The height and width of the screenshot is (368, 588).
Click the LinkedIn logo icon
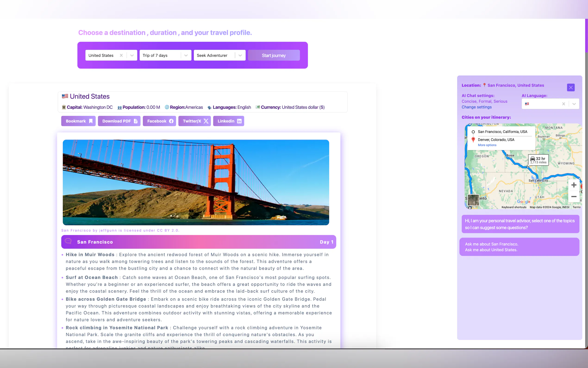coord(239,121)
